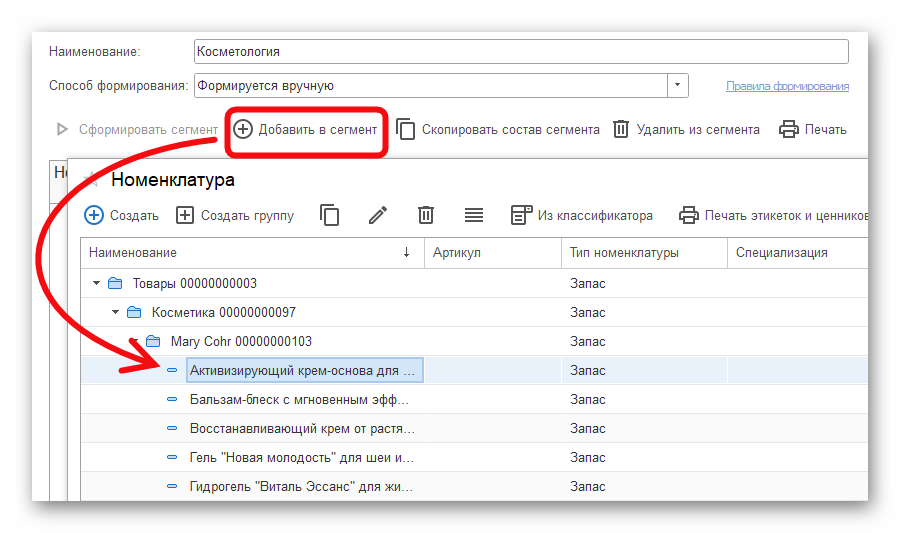The height and width of the screenshot is (533, 900).
Task: Click Создать группу in Номенклатура toolbar
Action: tap(235, 216)
